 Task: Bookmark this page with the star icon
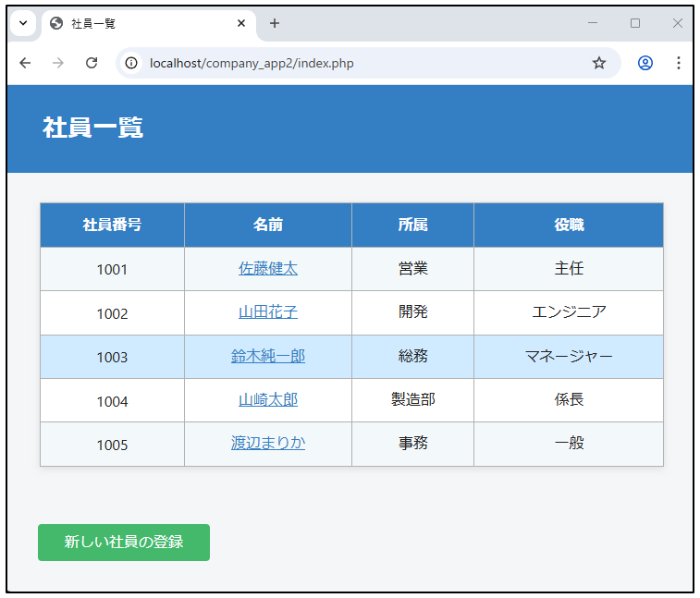point(599,63)
